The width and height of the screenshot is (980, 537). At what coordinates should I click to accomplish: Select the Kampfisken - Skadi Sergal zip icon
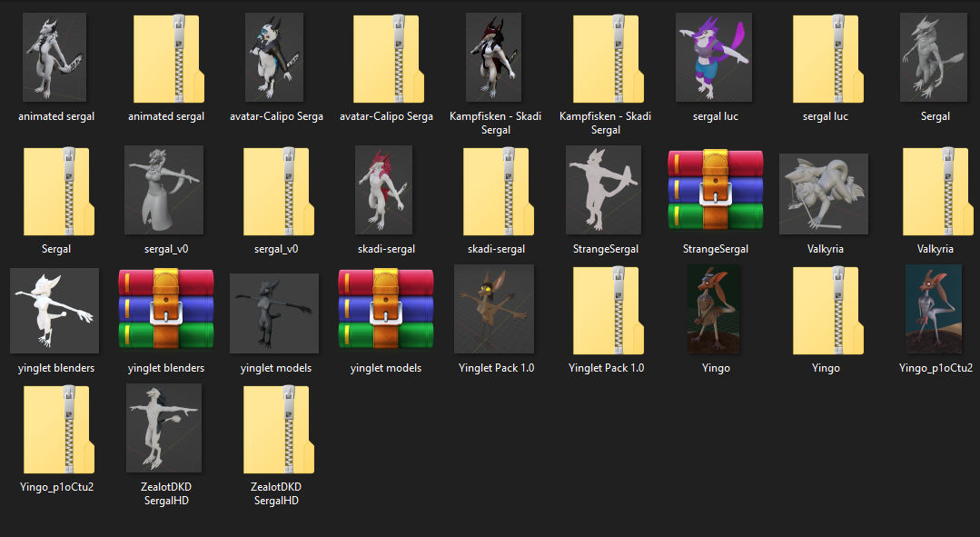click(609, 59)
